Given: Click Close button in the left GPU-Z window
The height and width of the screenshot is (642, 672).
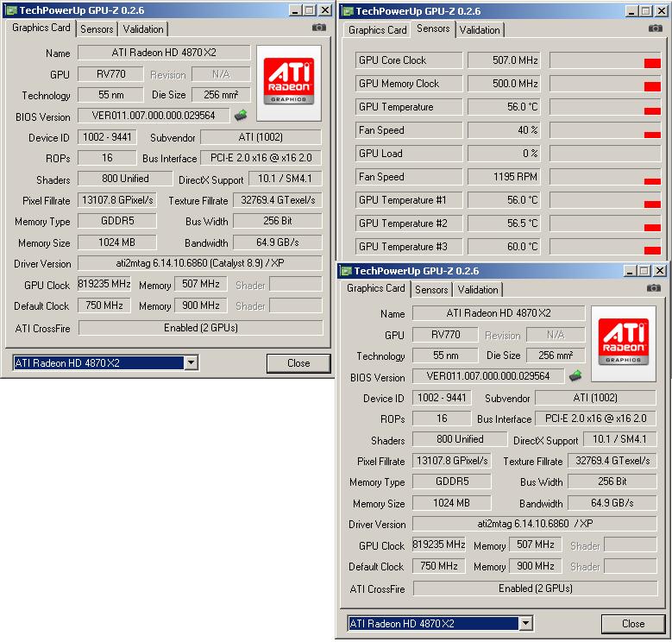Looking at the screenshot, I should pyautogui.click(x=298, y=363).
